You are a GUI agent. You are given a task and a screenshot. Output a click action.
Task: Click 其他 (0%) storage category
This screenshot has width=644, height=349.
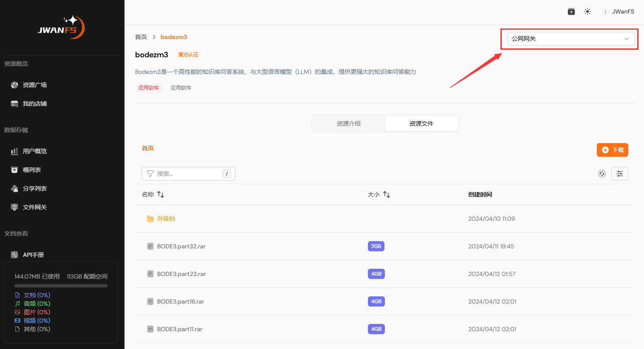click(32, 329)
